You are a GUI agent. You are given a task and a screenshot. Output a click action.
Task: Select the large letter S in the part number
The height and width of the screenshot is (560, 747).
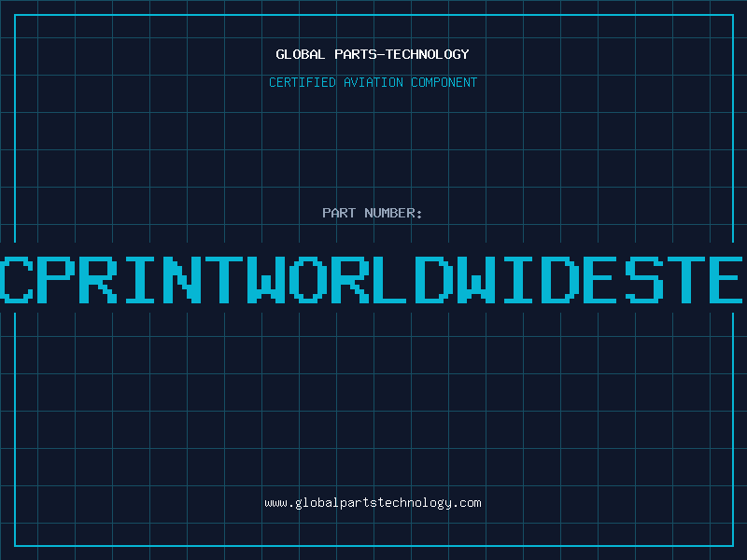pos(644,280)
